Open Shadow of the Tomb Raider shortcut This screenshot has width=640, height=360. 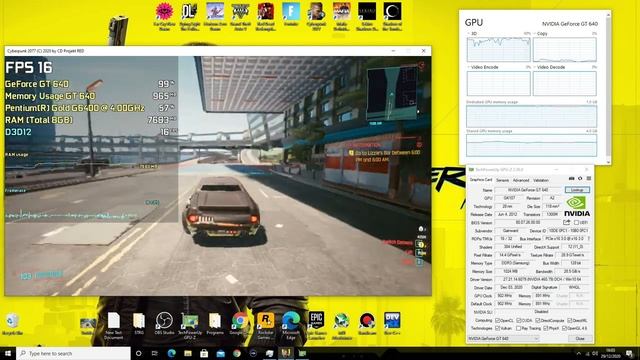click(392, 16)
